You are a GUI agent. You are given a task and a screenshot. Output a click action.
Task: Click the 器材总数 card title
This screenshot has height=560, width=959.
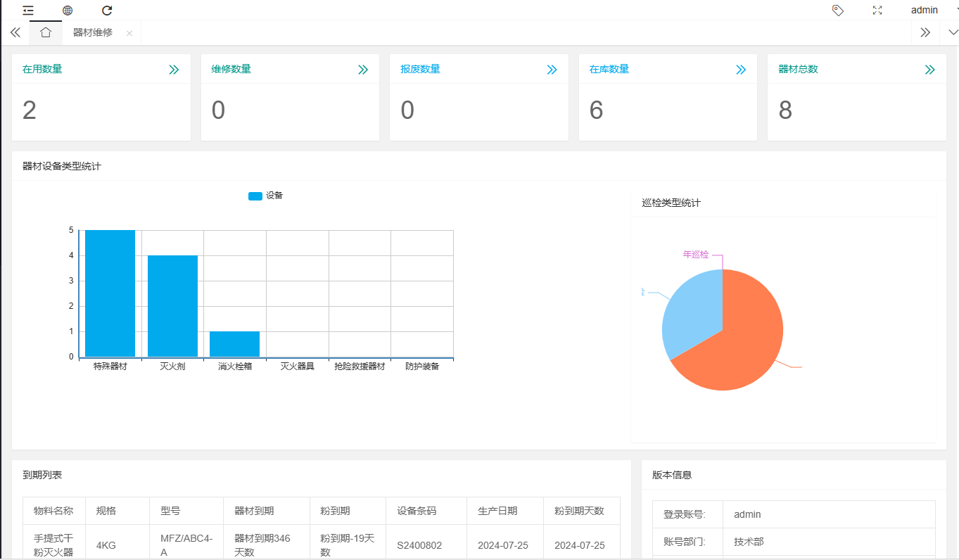[798, 69]
